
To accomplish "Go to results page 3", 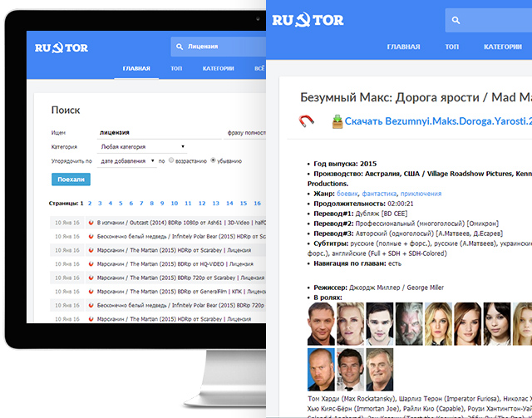I will click(100, 204).
